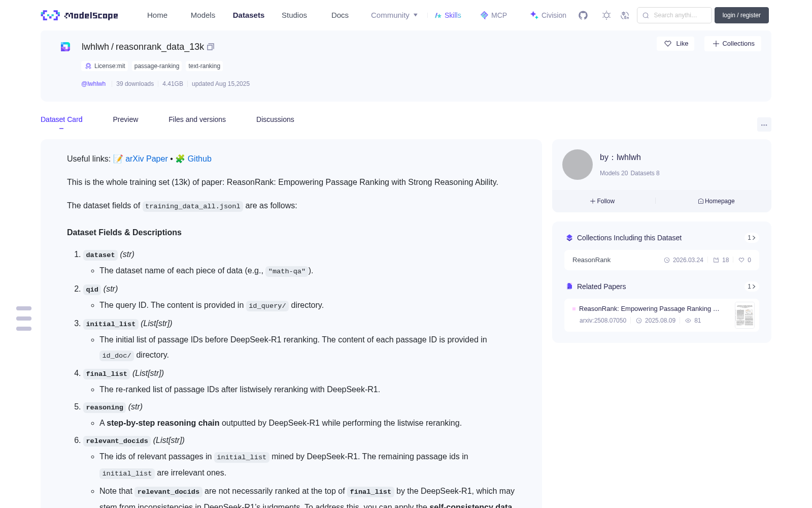
Task: Click the 2026.03.24 collection date
Action: point(688,260)
